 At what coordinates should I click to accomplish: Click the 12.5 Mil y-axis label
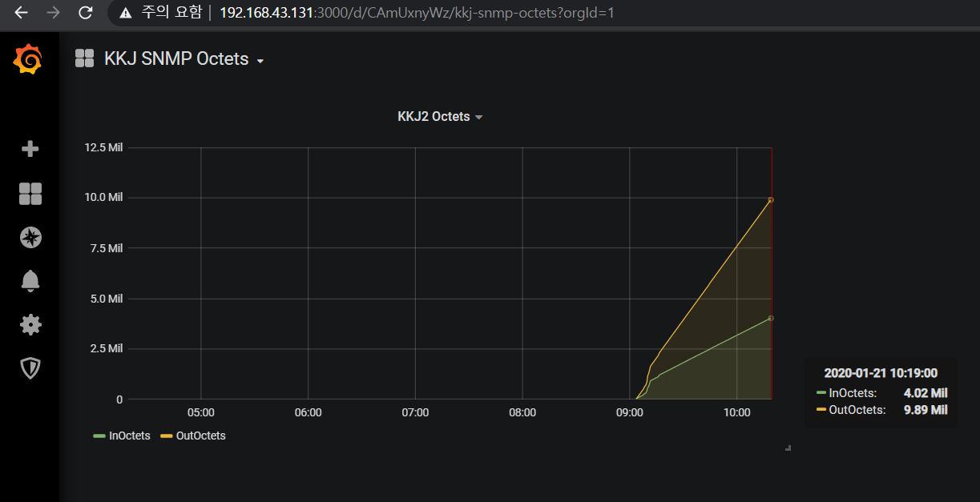[x=103, y=147]
